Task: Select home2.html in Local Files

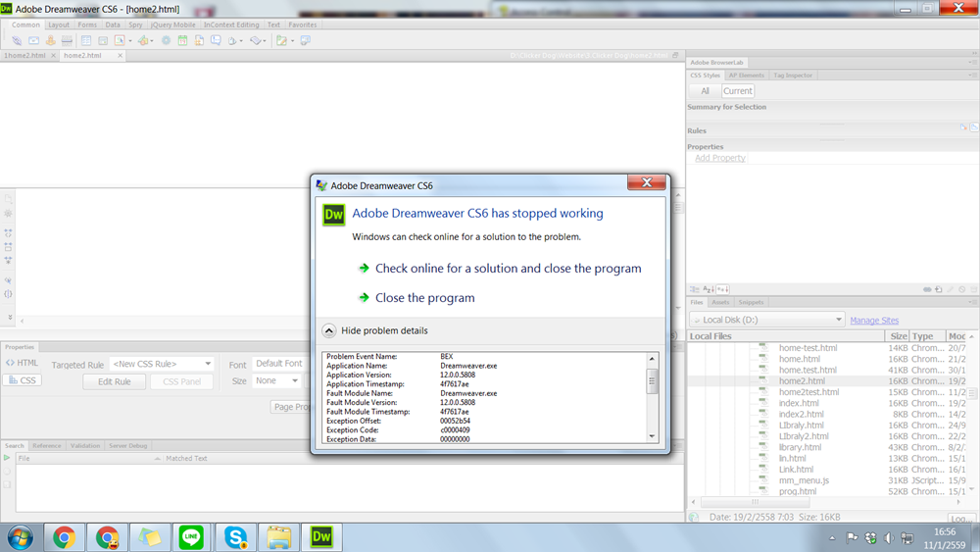Action: (802, 381)
